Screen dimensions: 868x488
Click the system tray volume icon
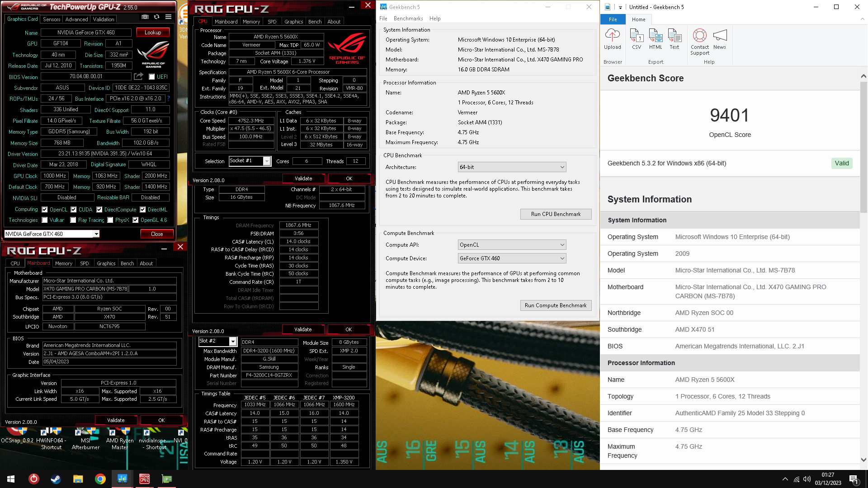[x=807, y=479]
